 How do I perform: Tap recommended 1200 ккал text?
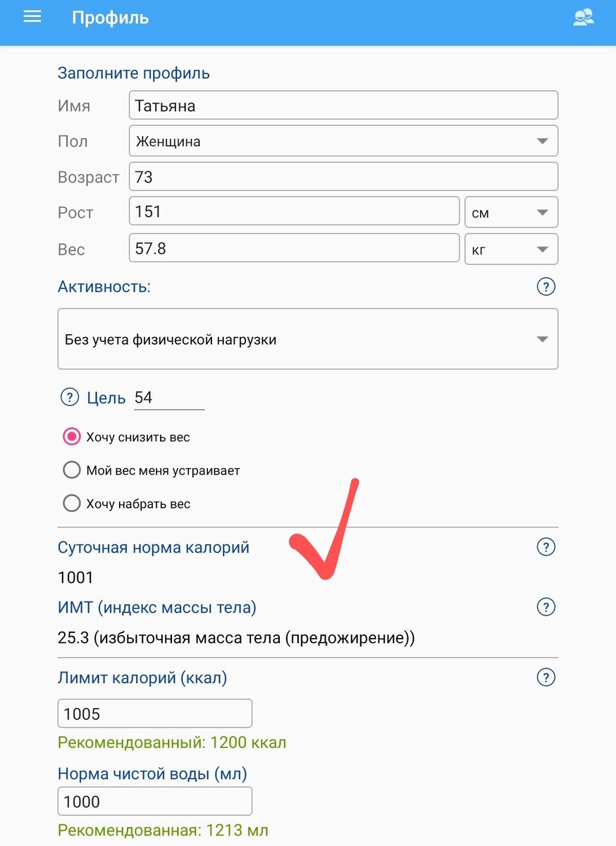pos(172,742)
